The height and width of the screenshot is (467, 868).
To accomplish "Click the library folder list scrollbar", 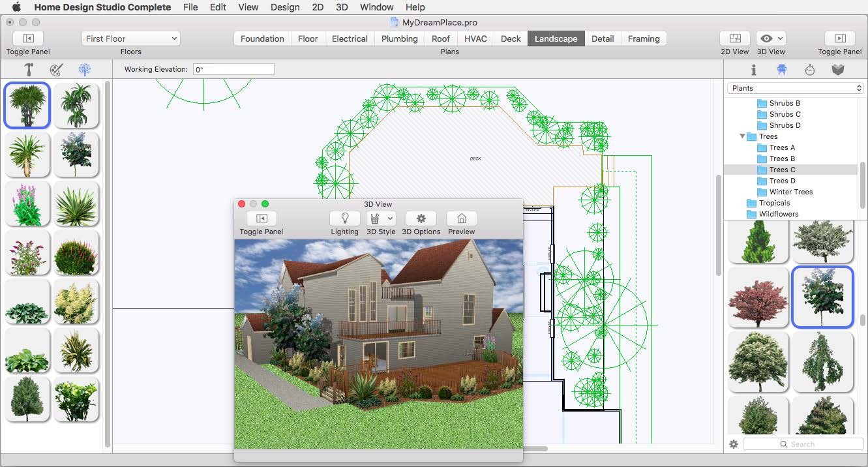I will coord(863,185).
